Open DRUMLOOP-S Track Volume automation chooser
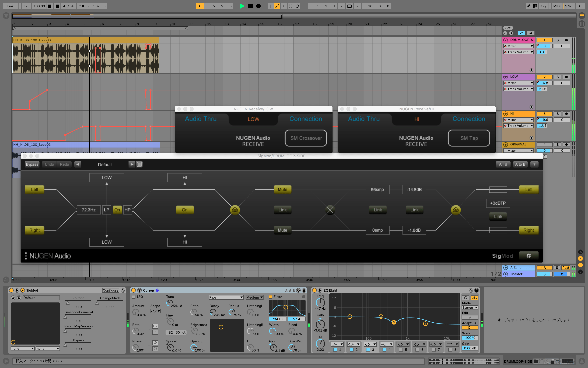588x368 pixels. tap(519, 52)
